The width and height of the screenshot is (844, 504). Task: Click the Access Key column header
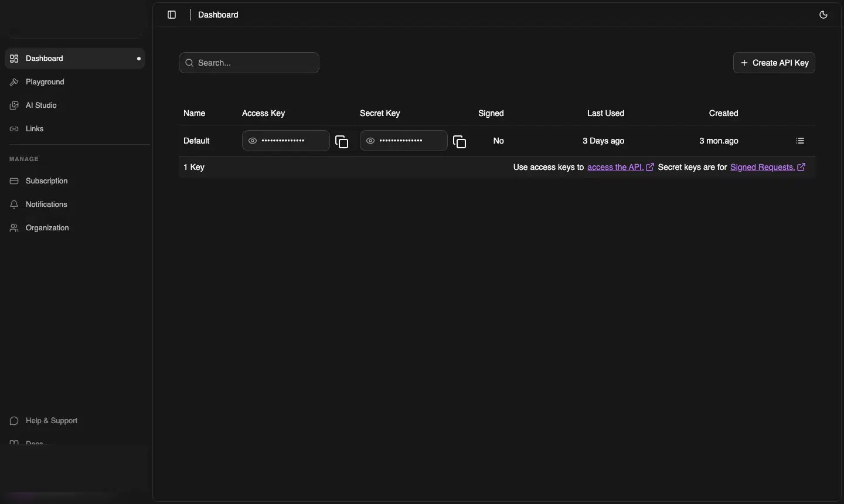(264, 113)
